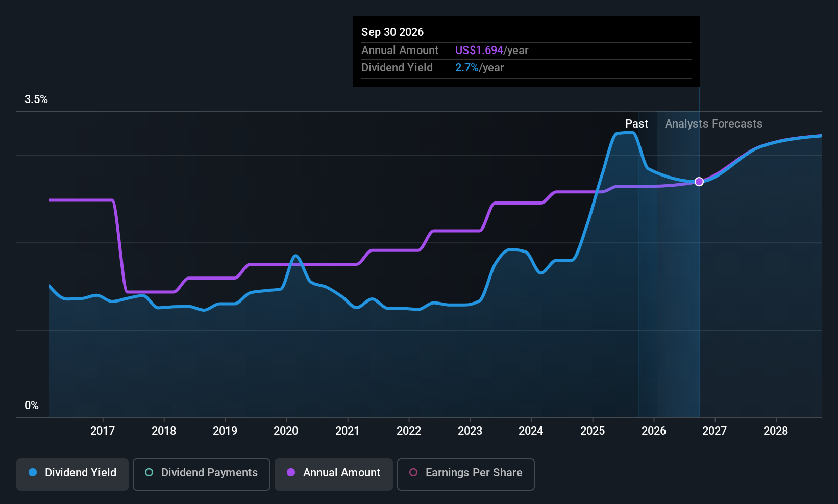Click the US$1.694/year annual amount value

pyautogui.click(x=492, y=51)
